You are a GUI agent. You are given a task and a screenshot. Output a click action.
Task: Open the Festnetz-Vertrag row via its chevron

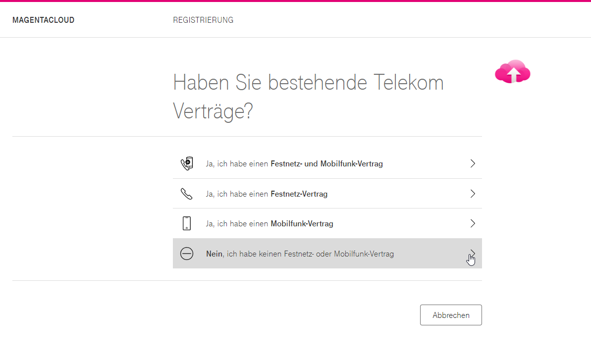coord(472,193)
